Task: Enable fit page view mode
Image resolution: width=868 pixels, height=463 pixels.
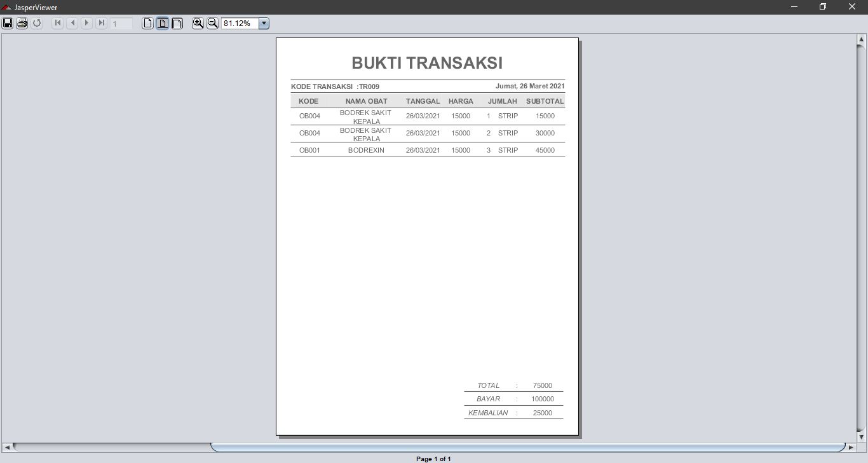Action: (162, 23)
